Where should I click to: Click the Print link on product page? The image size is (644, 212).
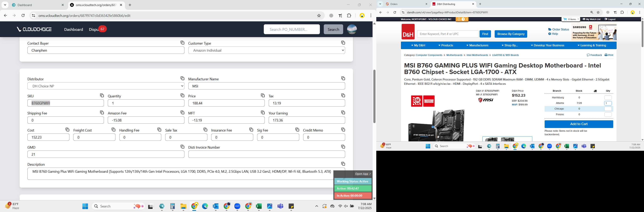pos(609,55)
